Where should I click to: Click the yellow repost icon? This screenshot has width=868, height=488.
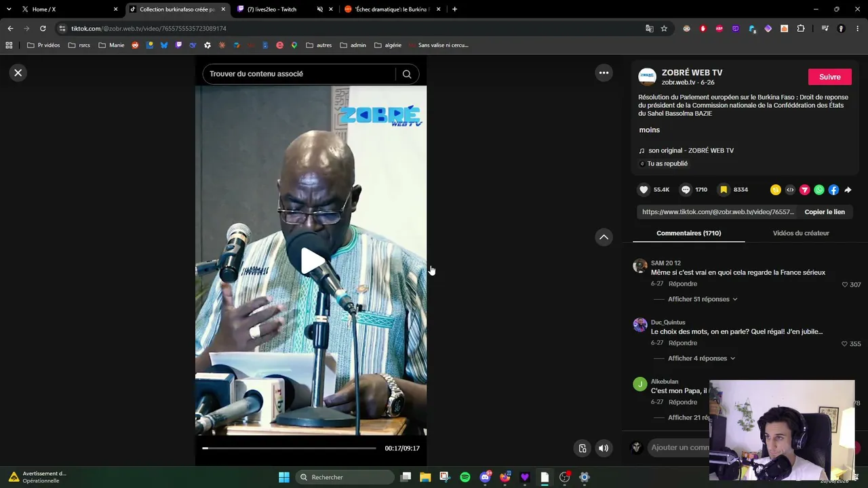tap(776, 190)
